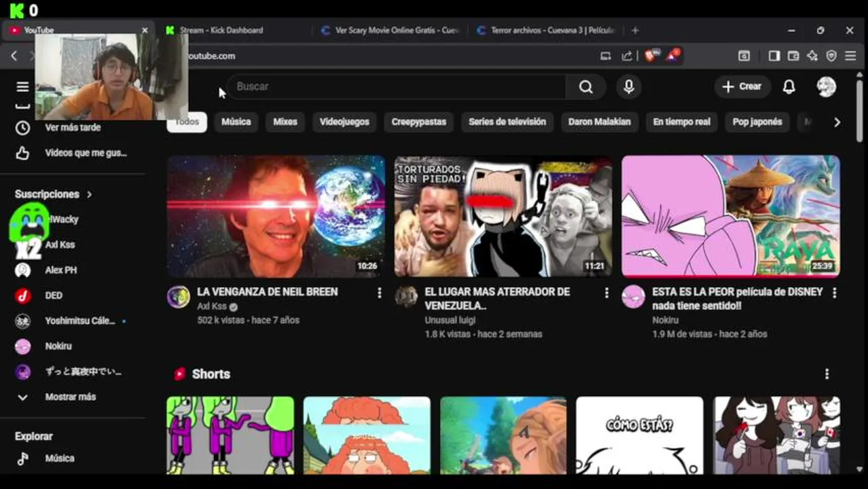Screen dimensions: 868x489
Task: Click the Crear button
Action: [742, 86]
